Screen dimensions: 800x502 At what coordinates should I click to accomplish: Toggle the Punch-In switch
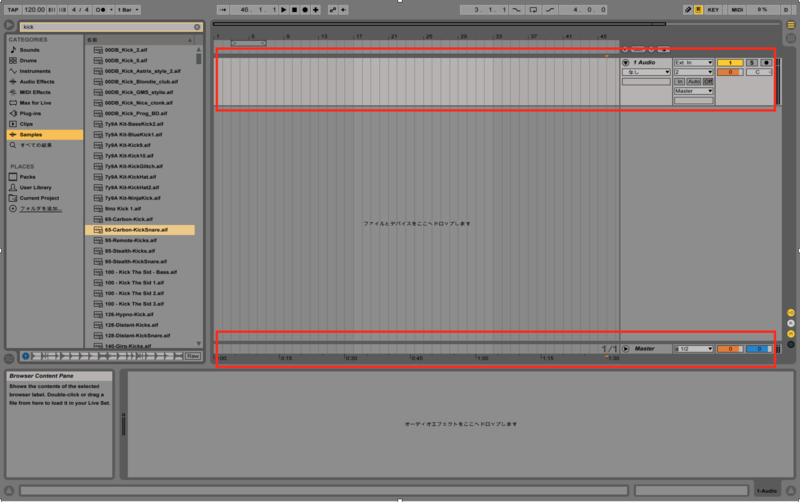(x=517, y=10)
